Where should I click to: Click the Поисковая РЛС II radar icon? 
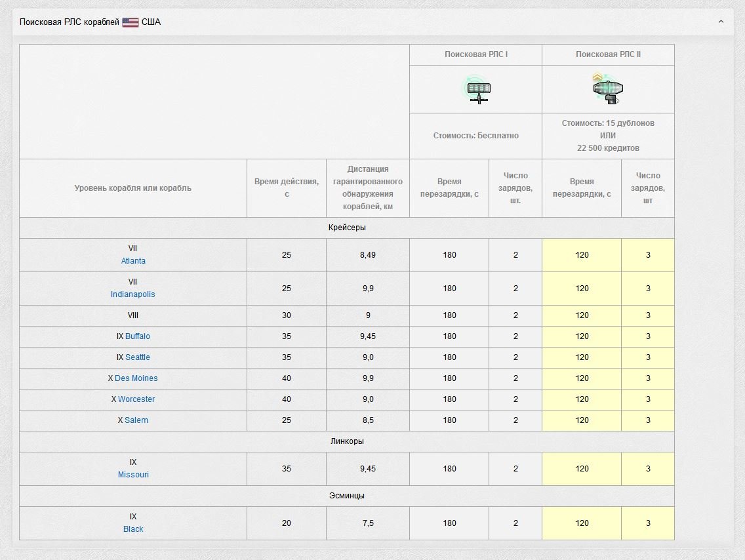tap(608, 89)
